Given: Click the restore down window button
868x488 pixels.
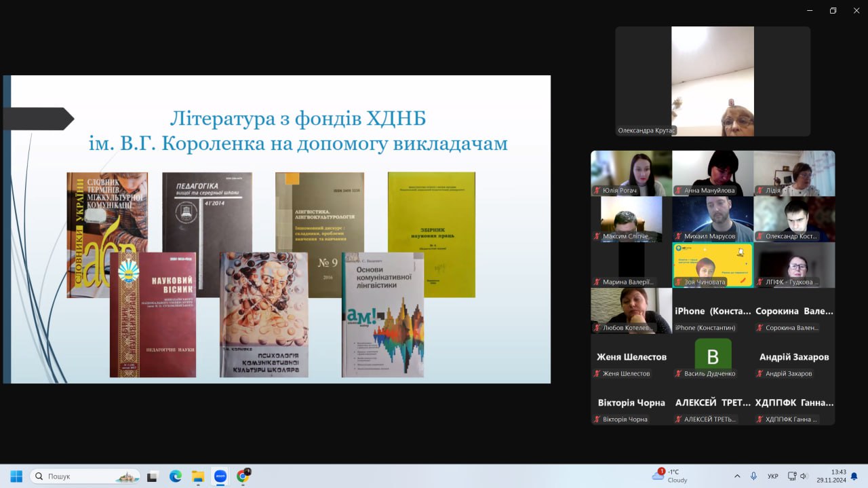Looking at the screenshot, I should [x=833, y=10].
